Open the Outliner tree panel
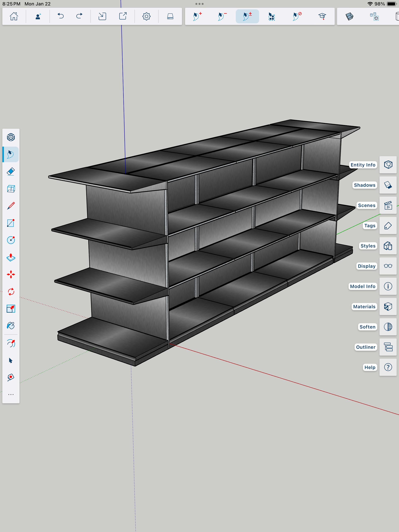This screenshot has height=532, width=399. coord(388,347)
